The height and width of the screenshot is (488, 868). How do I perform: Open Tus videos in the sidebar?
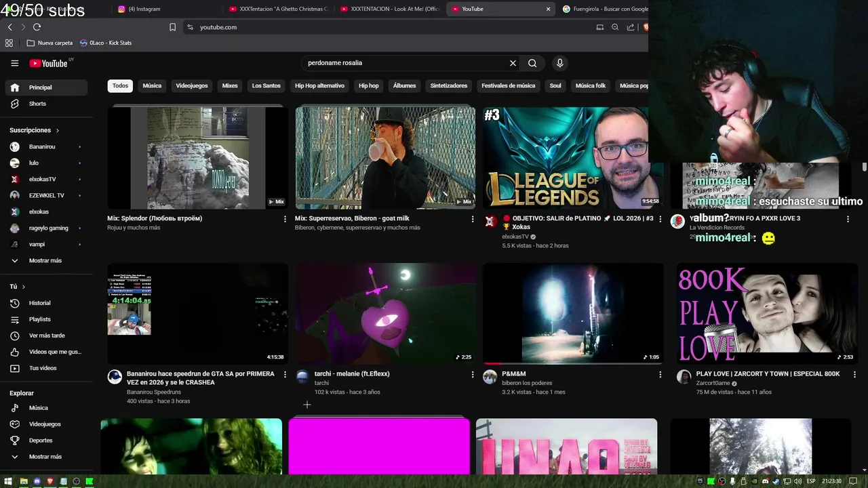pyautogui.click(x=46, y=368)
